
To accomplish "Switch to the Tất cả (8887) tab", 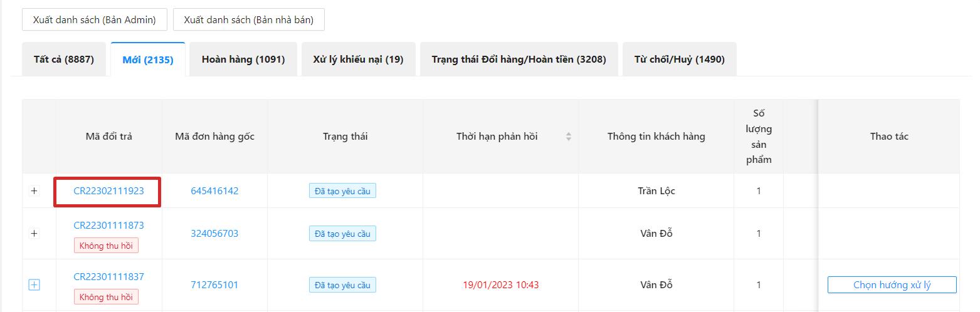I will coord(64,60).
